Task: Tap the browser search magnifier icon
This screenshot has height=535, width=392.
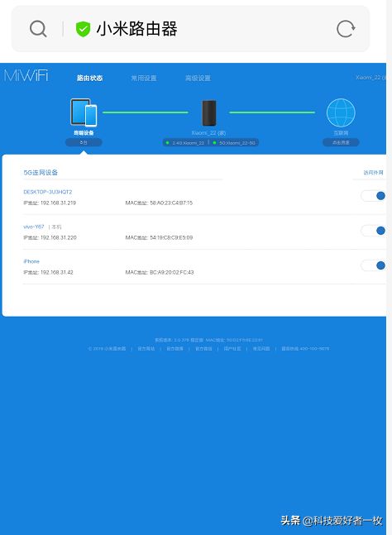Action: point(38,29)
